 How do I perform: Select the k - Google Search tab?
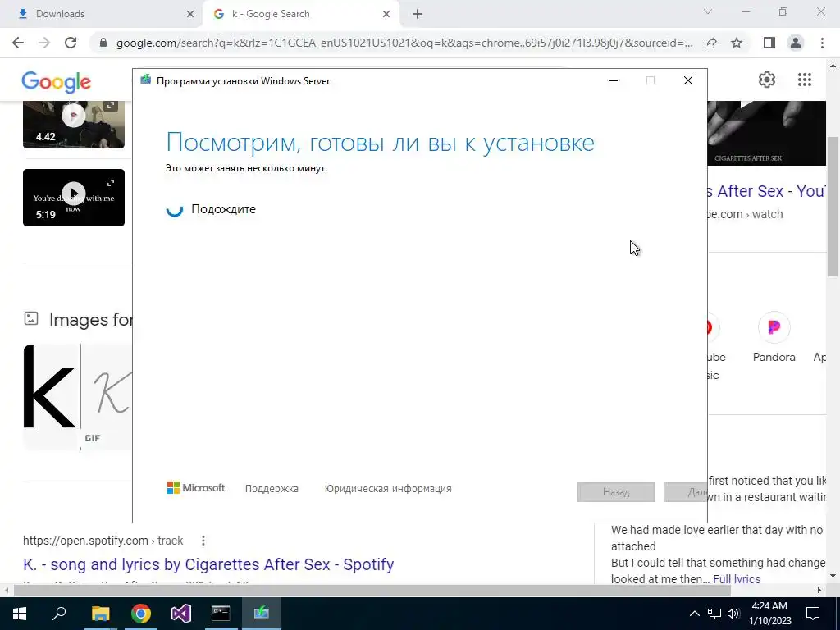coord(302,14)
